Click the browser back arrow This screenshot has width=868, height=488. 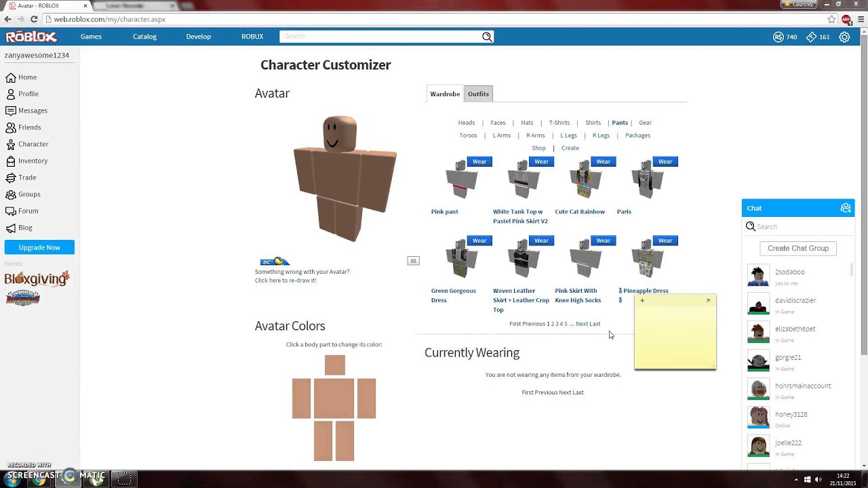tap(7, 19)
